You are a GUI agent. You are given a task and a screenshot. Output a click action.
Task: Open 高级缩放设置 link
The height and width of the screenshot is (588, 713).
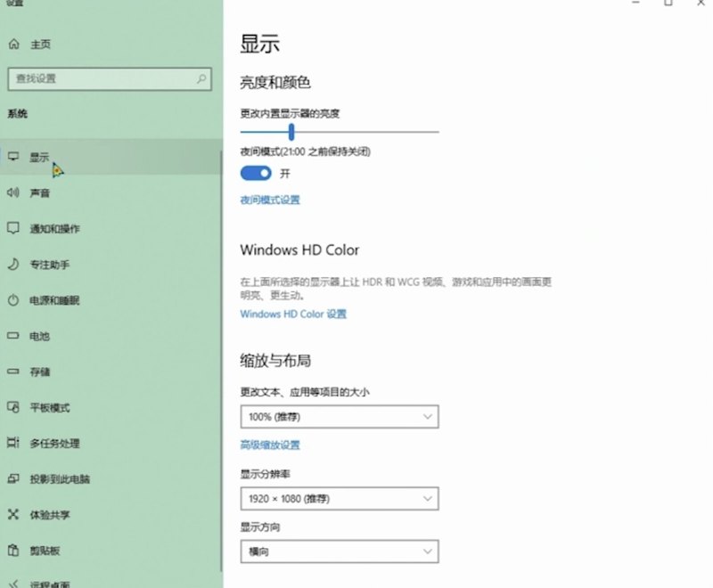tap(270, 445)
